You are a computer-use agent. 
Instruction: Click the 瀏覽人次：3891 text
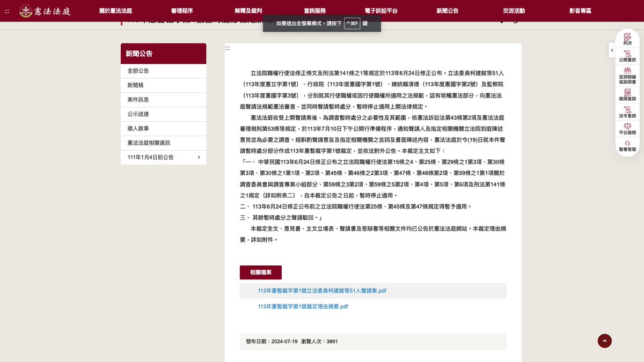(x=319, y=341)
